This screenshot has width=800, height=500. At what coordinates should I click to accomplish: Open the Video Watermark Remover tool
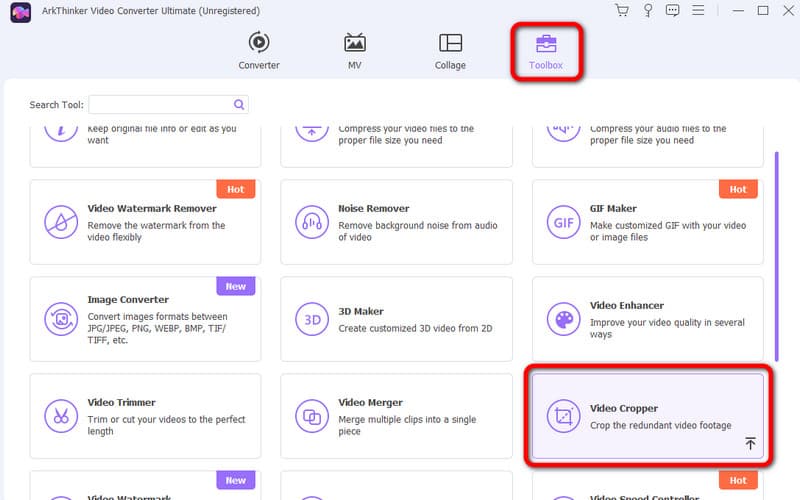pyautogui.click(x=145, y=222)
